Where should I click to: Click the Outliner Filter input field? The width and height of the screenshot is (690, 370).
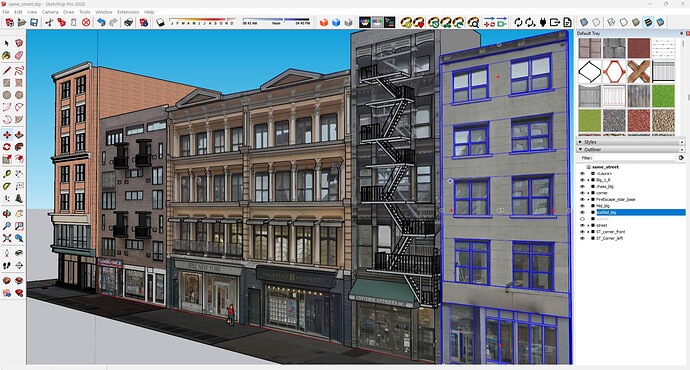click(635, 158)
